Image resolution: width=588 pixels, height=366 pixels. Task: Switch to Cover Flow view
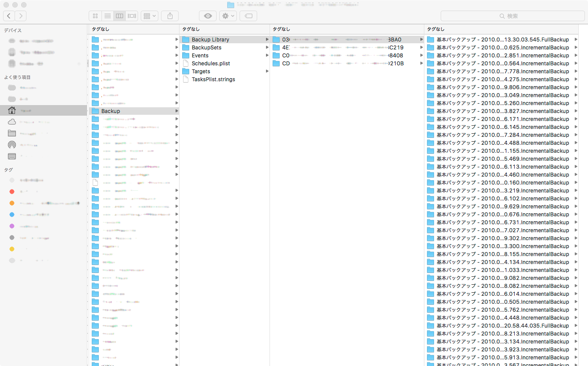pos(132,16)
